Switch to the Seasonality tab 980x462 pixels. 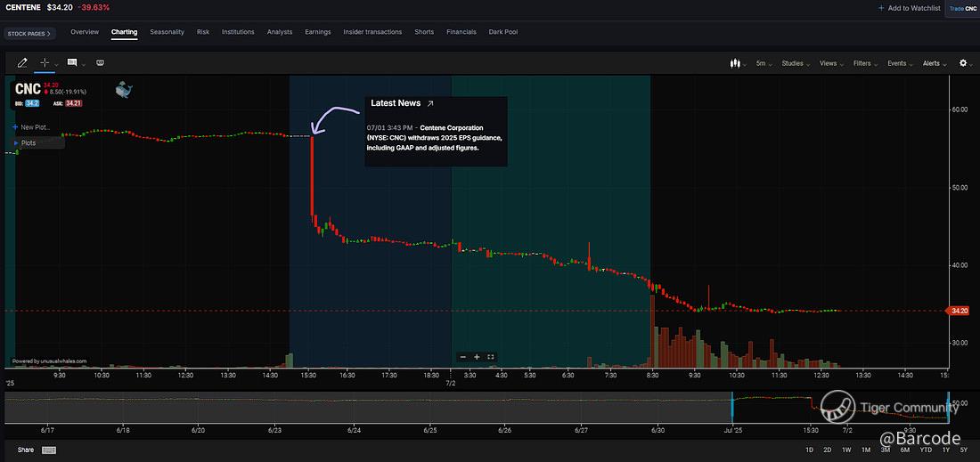click(x=167, y=32)
